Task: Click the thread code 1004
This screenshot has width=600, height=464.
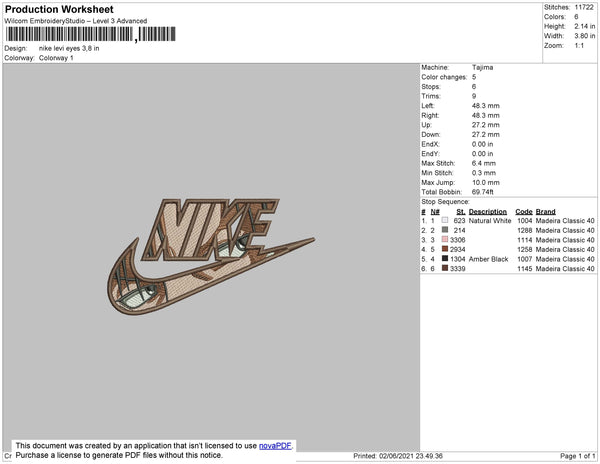Action: pyautogui.click(x=525, y=221)
